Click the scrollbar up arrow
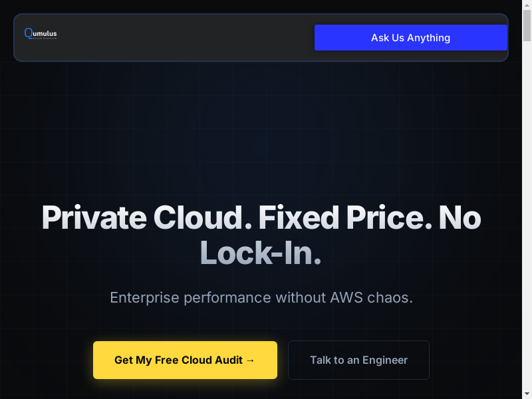This screenshot has width=532, height=399. click(x=527, y=5)
